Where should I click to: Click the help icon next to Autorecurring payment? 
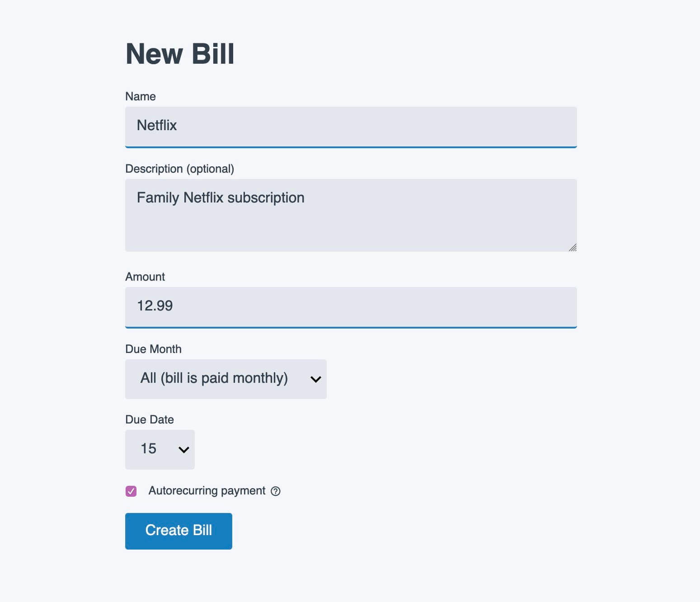[x=276, y=491]
